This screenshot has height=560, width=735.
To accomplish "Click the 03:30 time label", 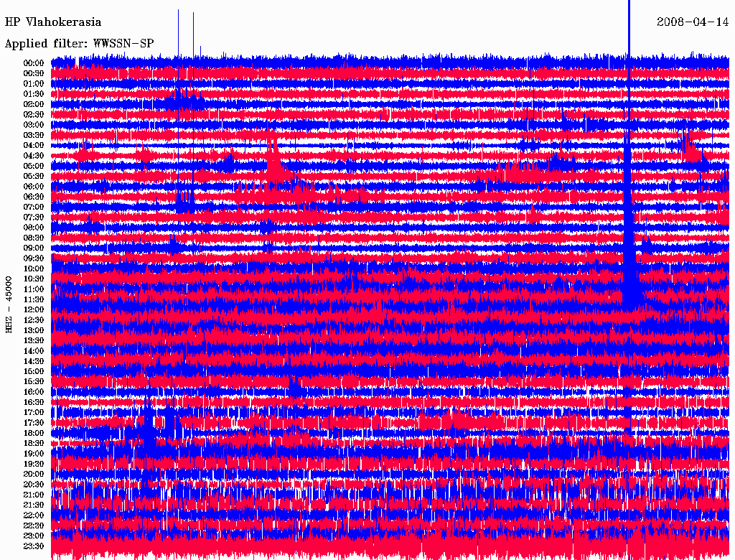I will pos(34,135).
